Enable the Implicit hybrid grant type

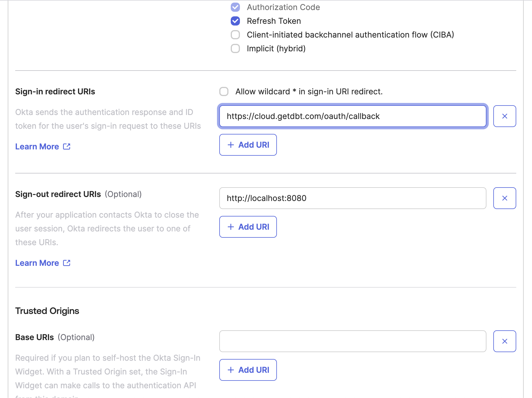(235, 48)
